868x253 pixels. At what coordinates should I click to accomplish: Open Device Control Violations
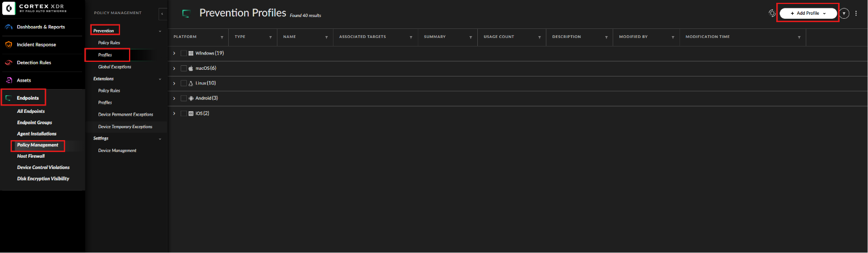click(x=44, y=167)
